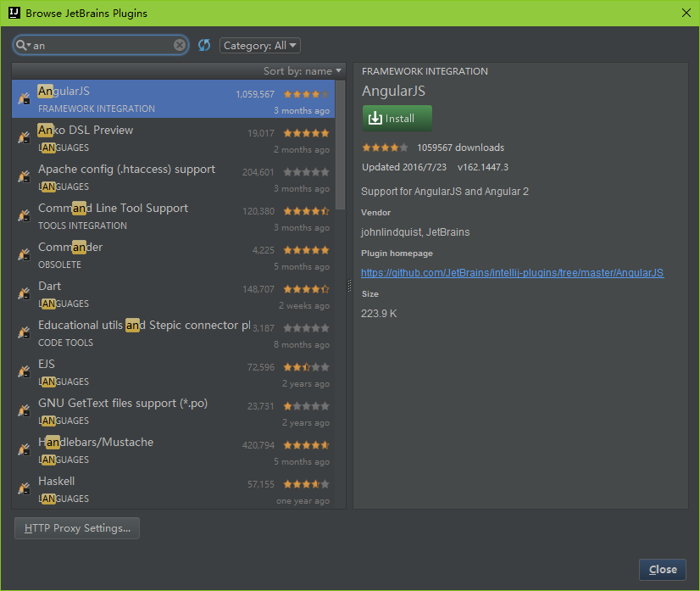
Task: Click the EJS star rating
Action: [x=306, y=367]
